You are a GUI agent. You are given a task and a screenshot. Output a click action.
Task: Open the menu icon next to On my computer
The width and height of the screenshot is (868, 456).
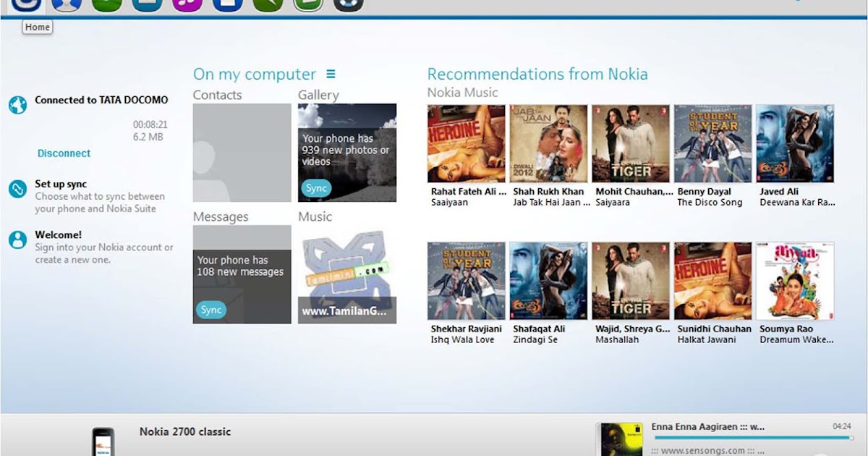tap(331, 74)
